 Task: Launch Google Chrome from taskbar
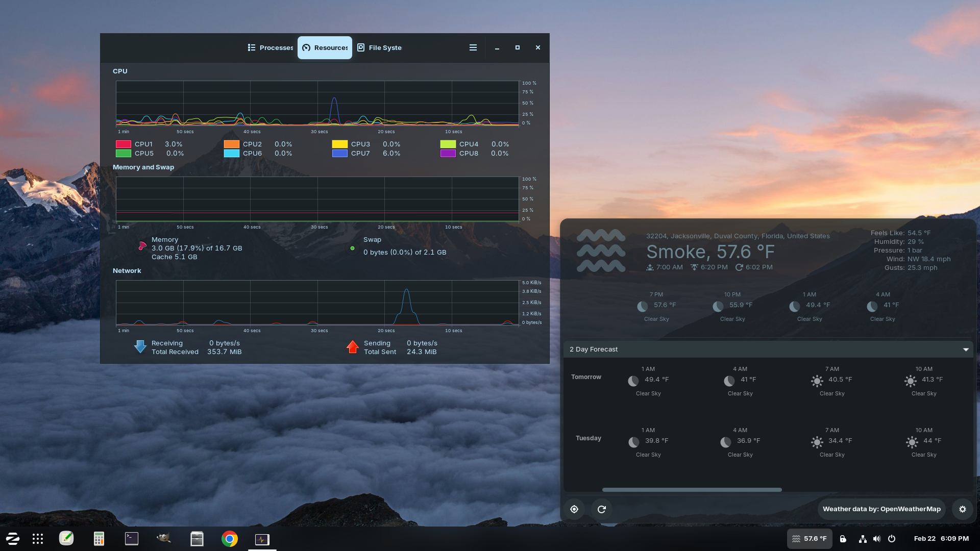point(230,539)
